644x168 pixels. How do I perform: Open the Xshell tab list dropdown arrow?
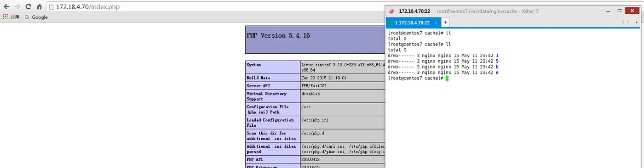(x=637, y=22)
